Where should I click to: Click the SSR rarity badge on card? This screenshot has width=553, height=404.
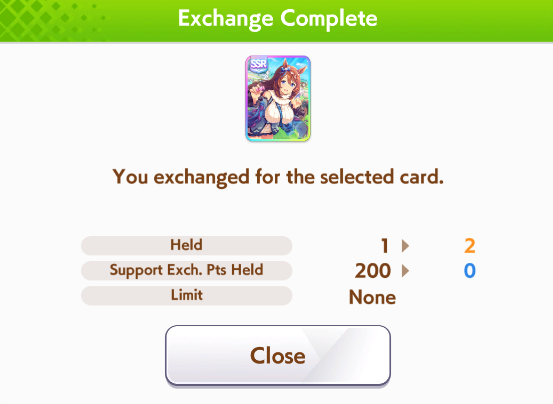[259, 65]
